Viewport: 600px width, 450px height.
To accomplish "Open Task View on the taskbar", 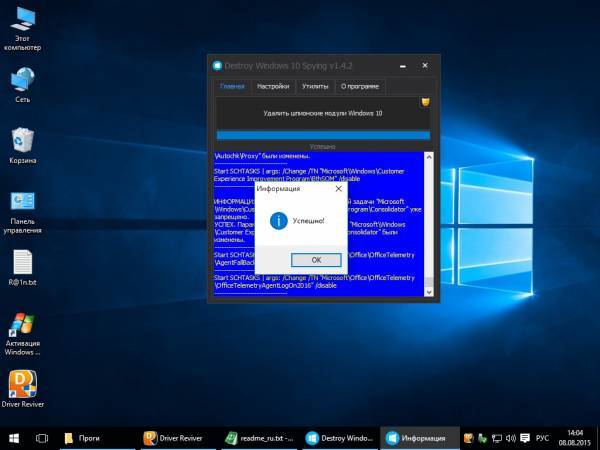I will click(x=42, y=438).
